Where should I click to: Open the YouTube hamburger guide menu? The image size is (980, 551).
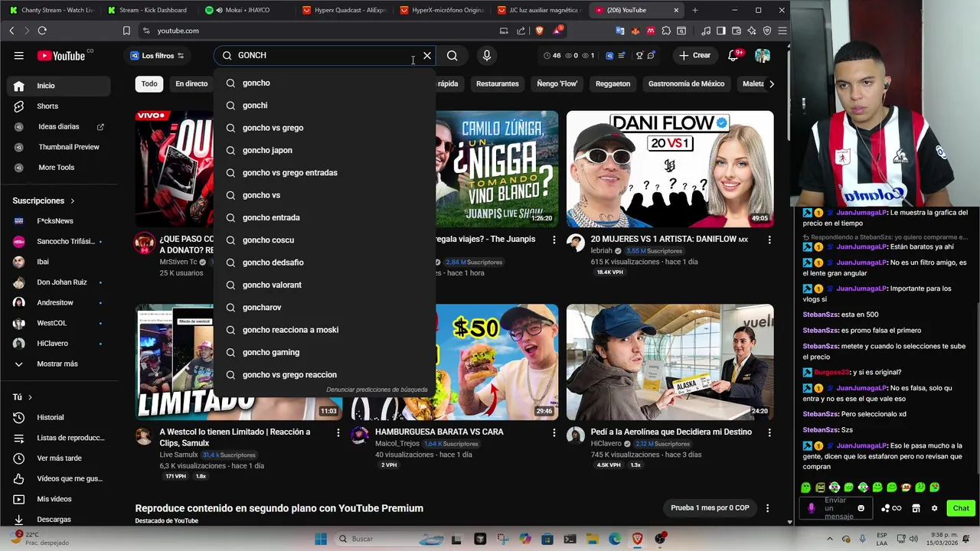(18, 55)
